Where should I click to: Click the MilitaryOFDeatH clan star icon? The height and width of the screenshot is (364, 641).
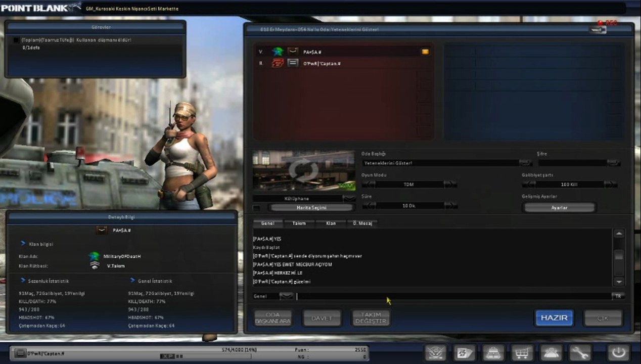94,256
